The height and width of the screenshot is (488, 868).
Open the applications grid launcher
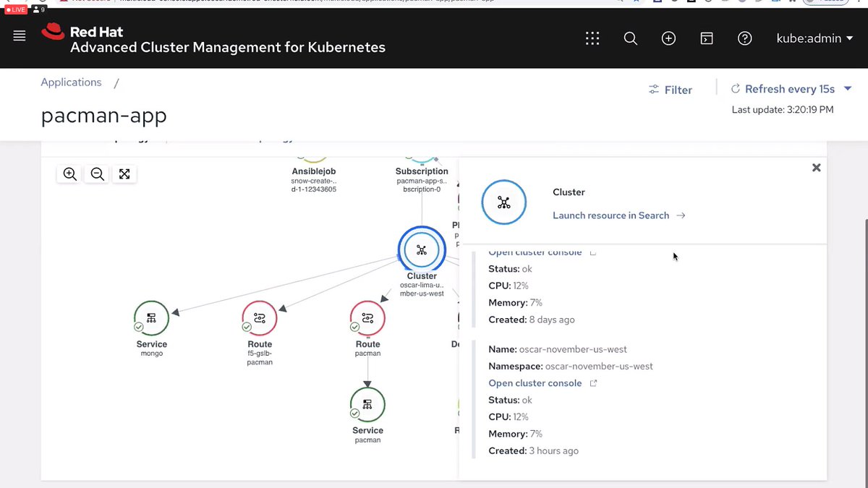pyautogui.click(x=592, y=38)
